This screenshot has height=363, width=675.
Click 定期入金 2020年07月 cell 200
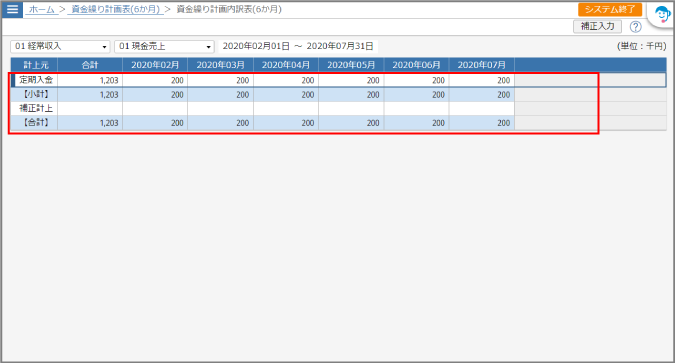coord(482,80)
